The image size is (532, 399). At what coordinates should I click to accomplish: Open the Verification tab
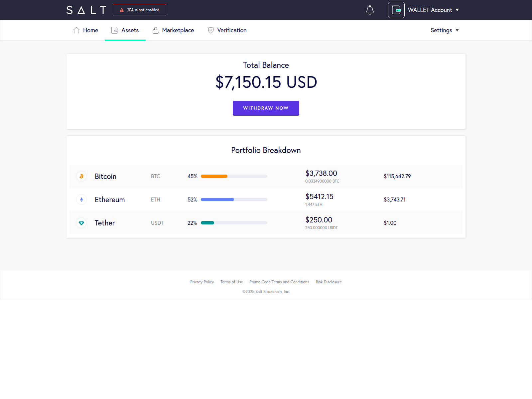[x=227, y=30]
